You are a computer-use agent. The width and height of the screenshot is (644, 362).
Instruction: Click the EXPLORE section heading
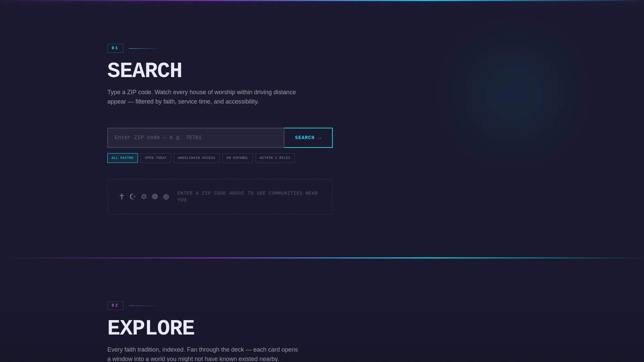pyautogui.click(x=151, y=328)
